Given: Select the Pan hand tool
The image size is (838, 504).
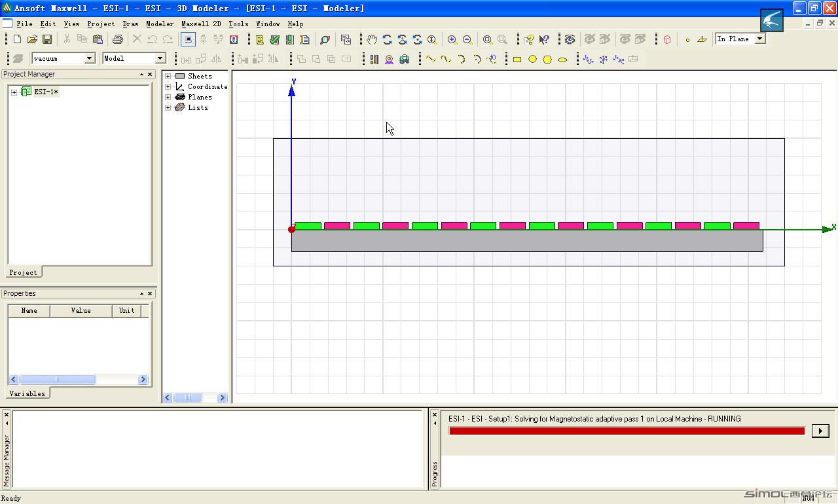Looking at the screenshot, I should 372,39.
